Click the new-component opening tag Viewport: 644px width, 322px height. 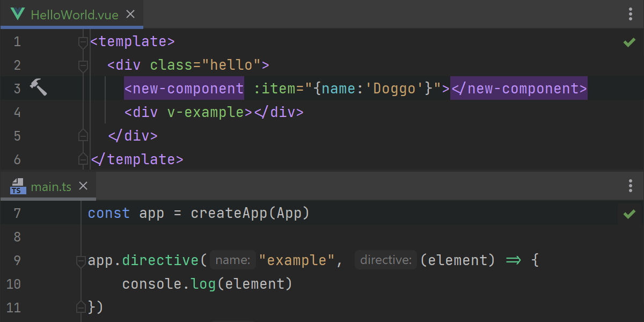point(184,89)
